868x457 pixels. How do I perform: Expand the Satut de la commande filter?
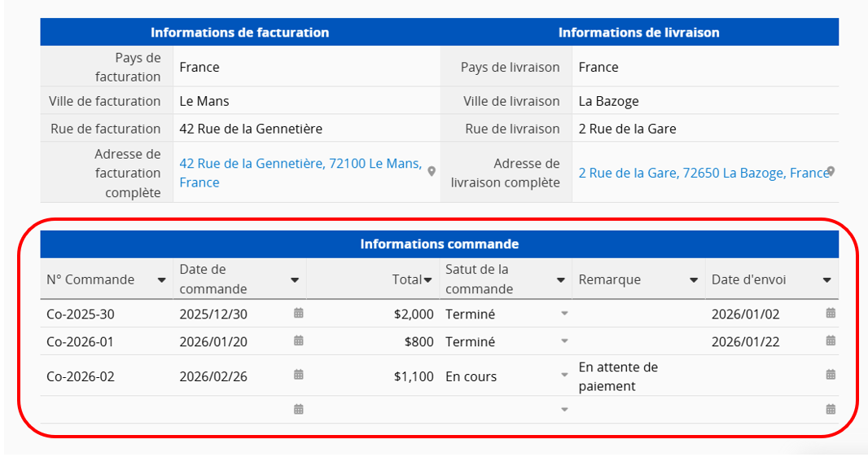pyautogui.click(x=561, y=280)
